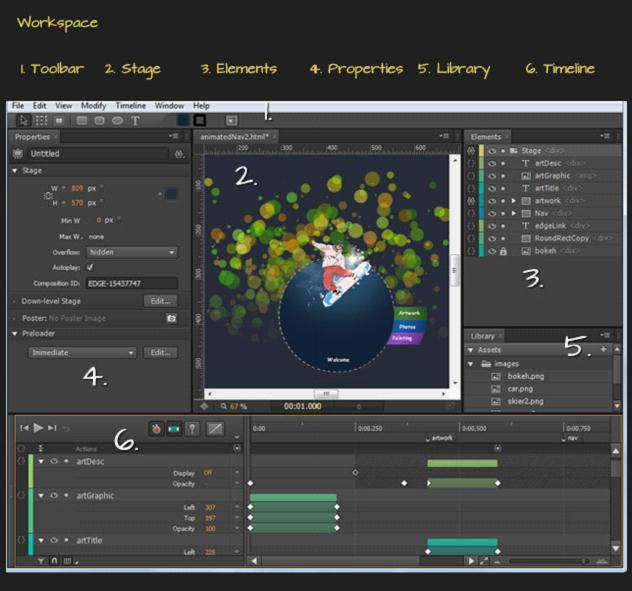632x591 pixels.
Task: Open the Timeline menu
Action: point(131,106)
